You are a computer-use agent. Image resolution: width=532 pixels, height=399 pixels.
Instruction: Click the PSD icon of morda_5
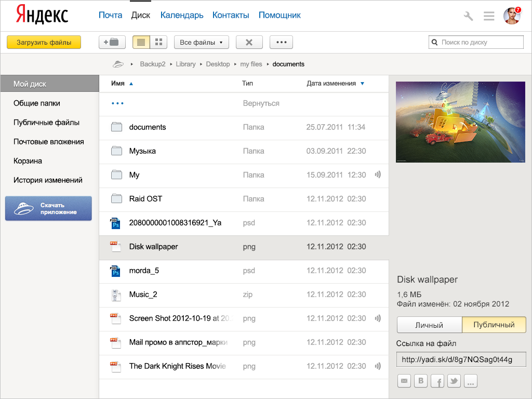115,271
